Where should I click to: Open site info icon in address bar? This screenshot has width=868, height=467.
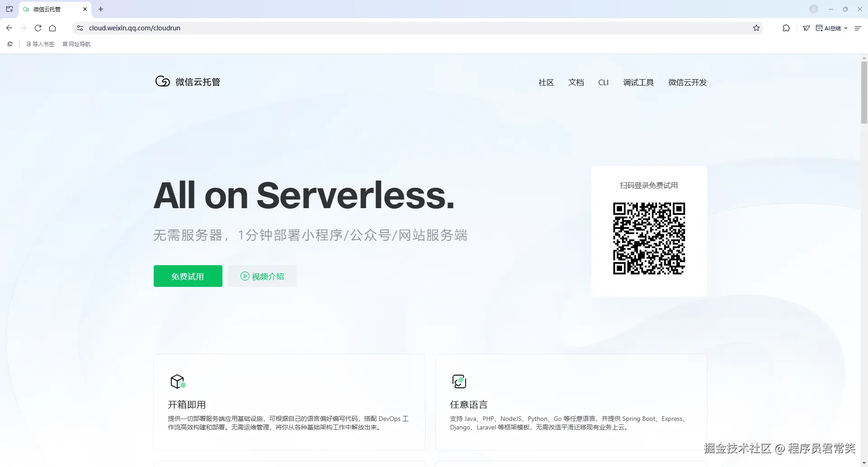[80, 28]
